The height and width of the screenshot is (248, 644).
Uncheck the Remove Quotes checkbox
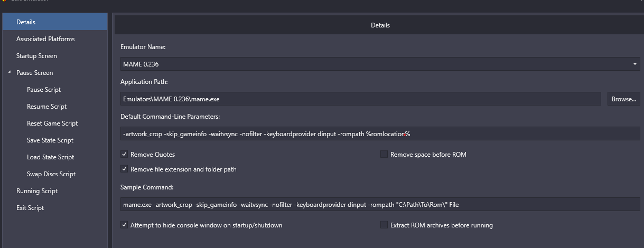(x=124, y=155)
